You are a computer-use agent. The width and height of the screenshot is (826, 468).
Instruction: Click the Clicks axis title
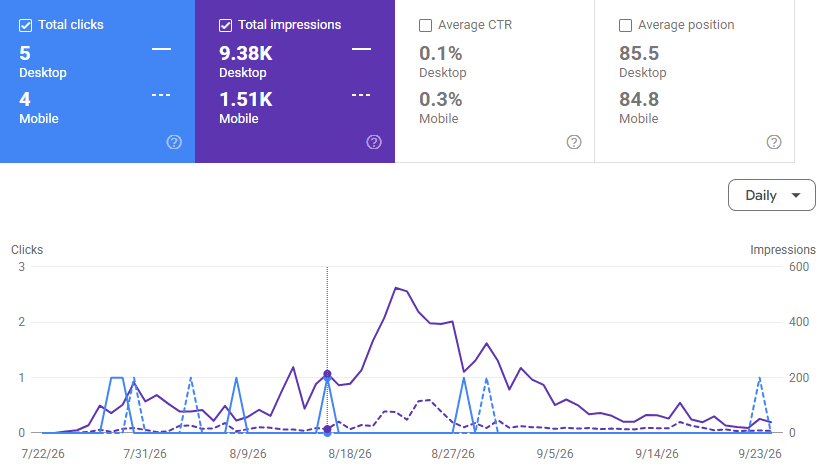coord(27,250)
